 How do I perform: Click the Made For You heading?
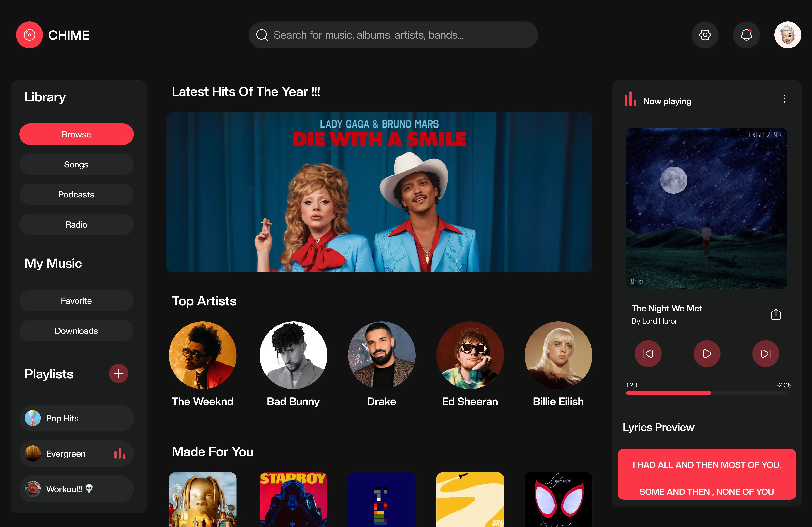click(212, 452)
